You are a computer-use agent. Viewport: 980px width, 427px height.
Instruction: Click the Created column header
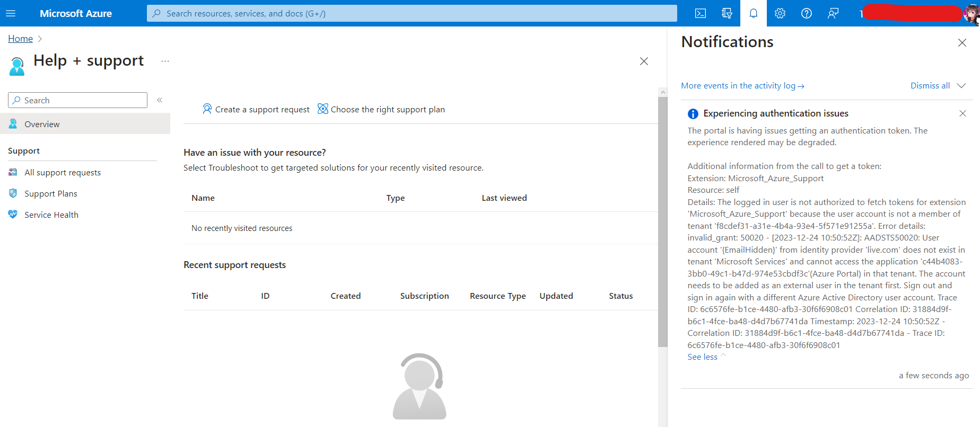[346, 296]
